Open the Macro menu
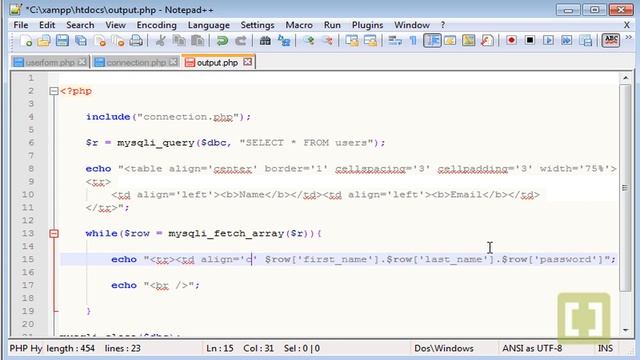 tap(299, 25)
